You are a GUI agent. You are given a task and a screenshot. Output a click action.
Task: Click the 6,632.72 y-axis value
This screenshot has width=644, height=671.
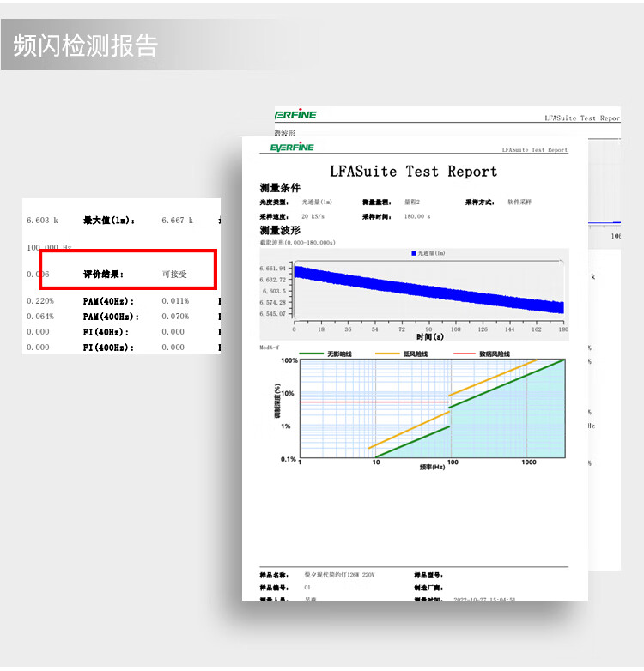[x=272, y=280]
